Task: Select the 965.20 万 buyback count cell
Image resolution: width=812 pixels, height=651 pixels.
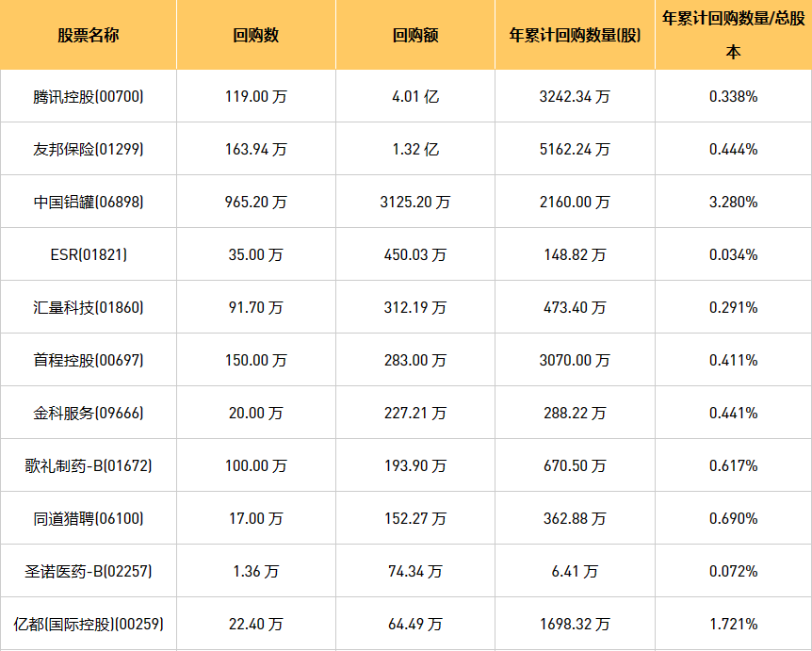Action: click(x=256, y=202)
